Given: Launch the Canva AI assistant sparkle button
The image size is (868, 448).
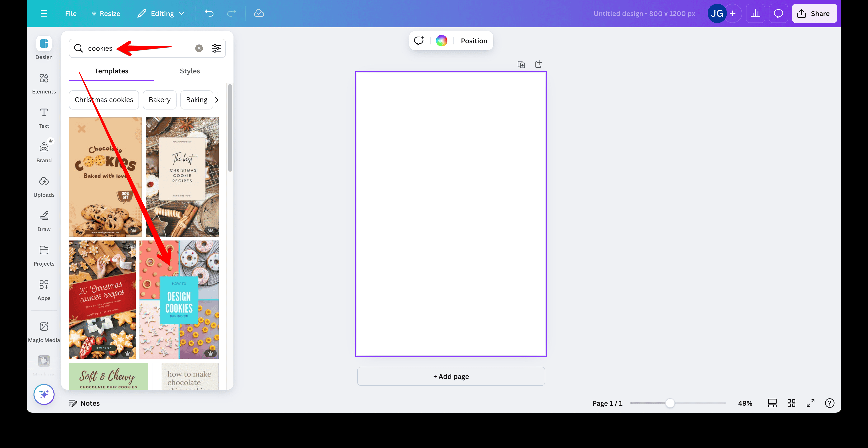Looking at the screenshot, I should pos(44,394).
